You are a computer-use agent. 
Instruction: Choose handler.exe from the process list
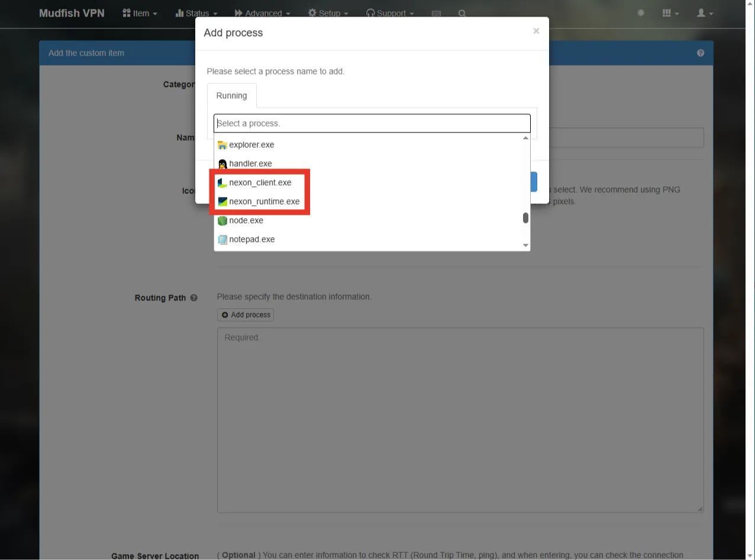[x=368, y=164]
